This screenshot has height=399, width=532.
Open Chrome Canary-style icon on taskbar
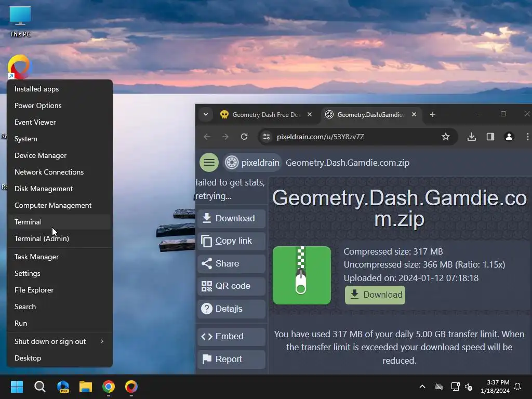click(x=131, y=387)
